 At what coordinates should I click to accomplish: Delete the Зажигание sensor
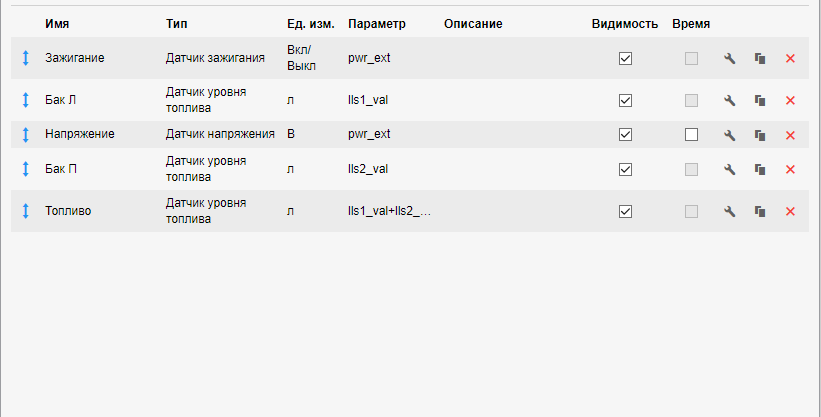pos(790,59)
